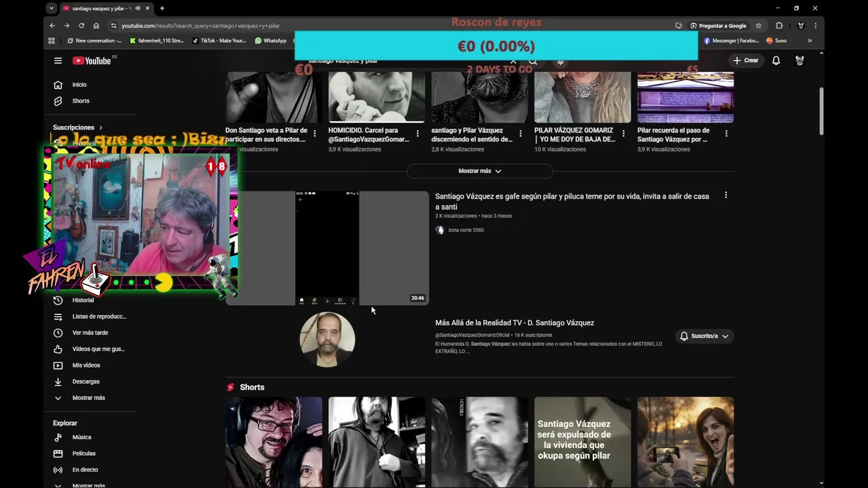Show more bookmarks with the double chevron
868x488 pixels.
(810, 41)
